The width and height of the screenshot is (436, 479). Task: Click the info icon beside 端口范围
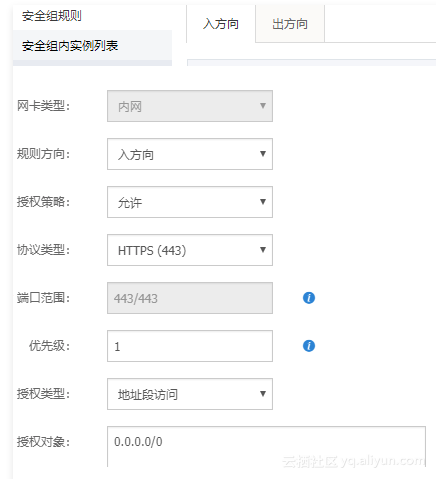click(309, 298)
